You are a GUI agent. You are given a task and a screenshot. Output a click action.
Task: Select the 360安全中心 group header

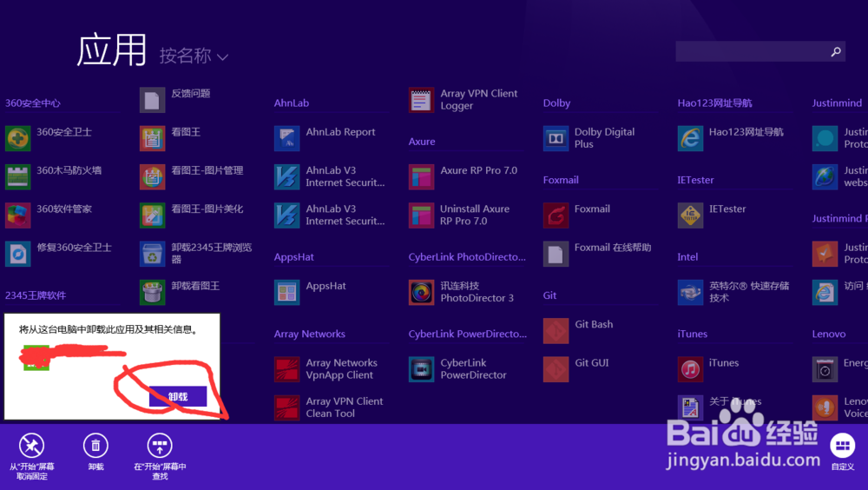tap(33, 103)
